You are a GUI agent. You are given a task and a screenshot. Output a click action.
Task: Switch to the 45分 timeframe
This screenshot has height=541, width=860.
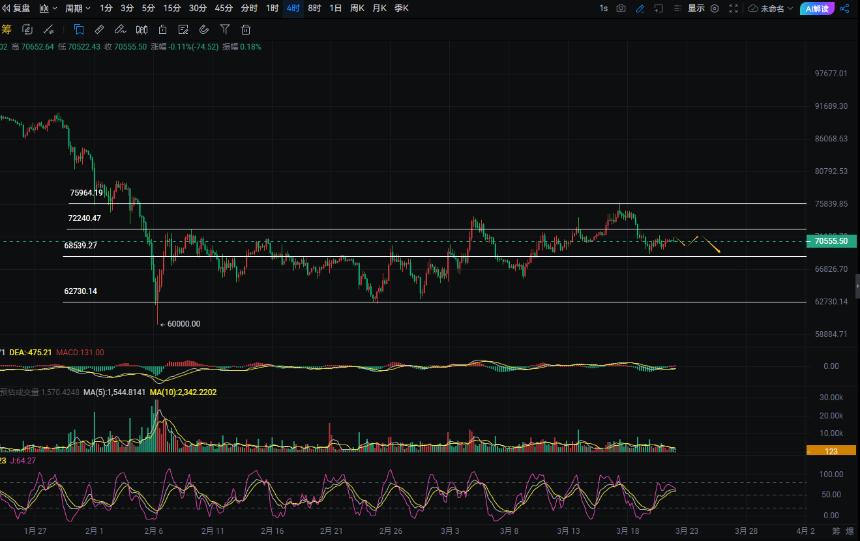tap(223, 8)
